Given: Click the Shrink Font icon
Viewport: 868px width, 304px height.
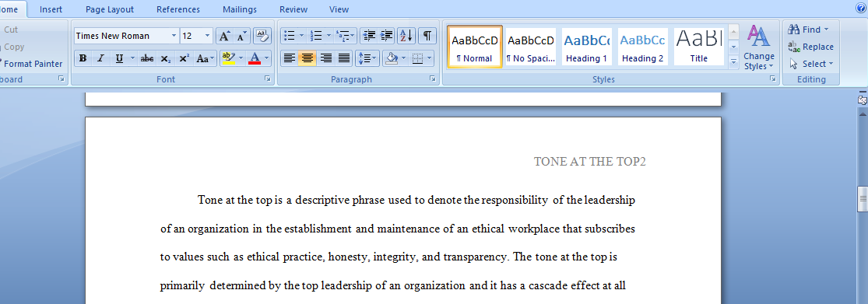Looking at the screenshot, I should click(x=241, y=36).
